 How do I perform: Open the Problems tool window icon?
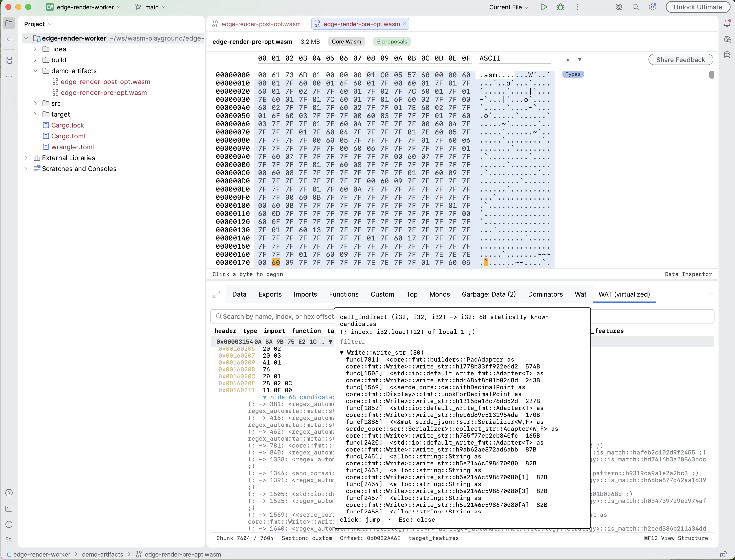[9, 524]
